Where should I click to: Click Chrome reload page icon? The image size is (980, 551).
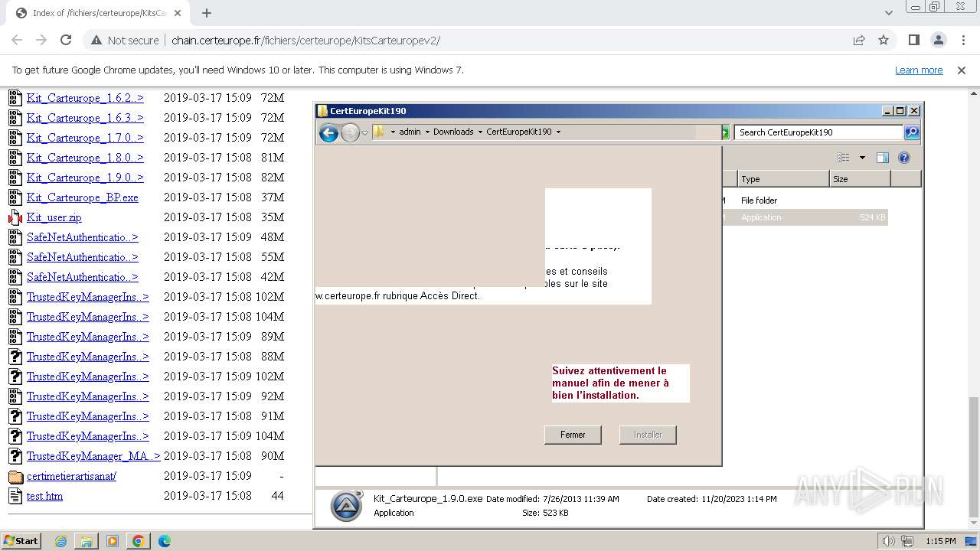click(x=66, y=40)
